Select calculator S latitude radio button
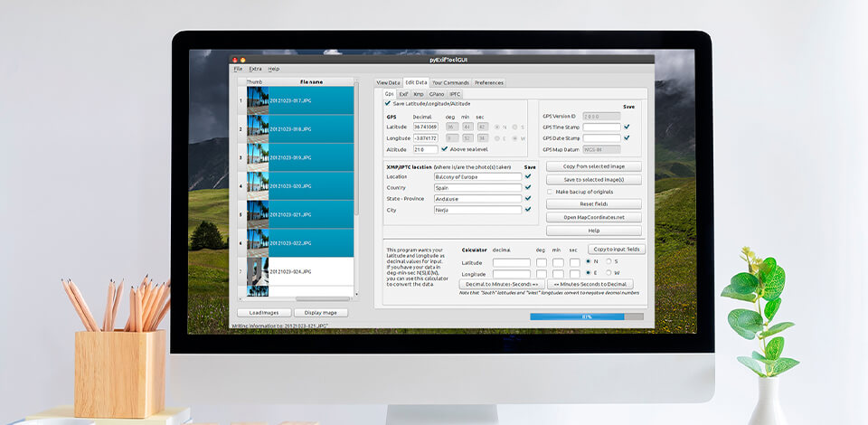This screenshot has width=868, height=425. pyautogui.click(x=609, y=261)
